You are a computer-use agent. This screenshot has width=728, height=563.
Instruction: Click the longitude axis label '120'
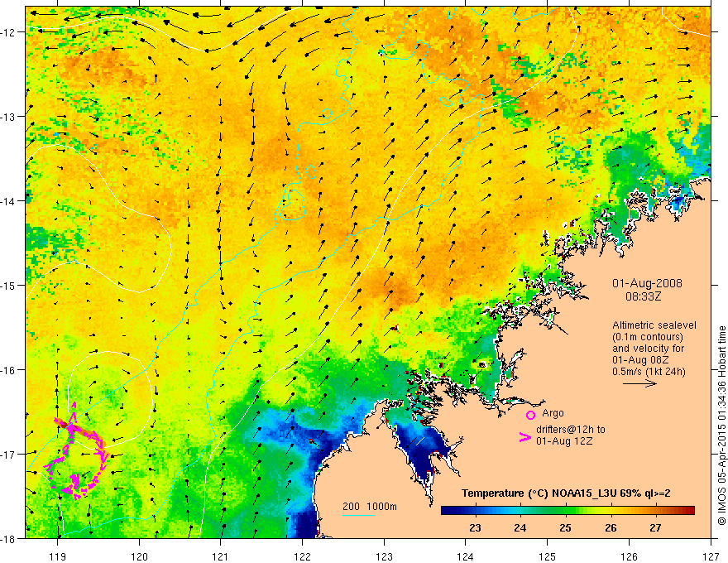(139, 556)
